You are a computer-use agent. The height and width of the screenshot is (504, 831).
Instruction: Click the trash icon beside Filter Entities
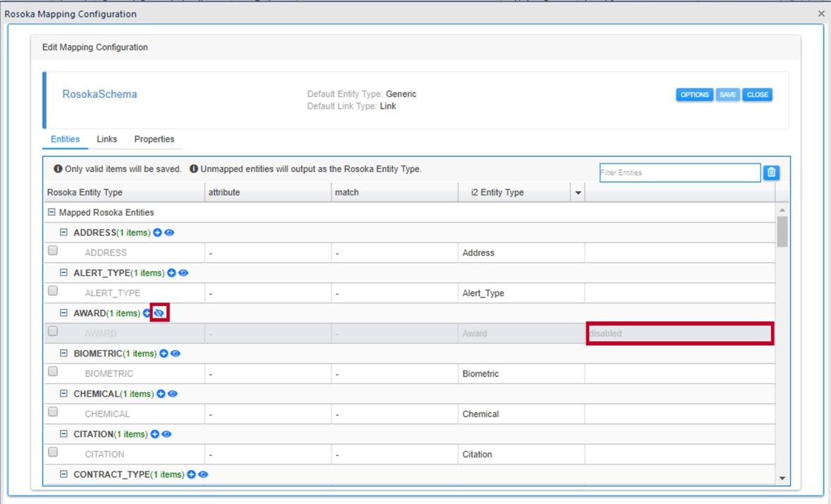click(x=771, y=173)
